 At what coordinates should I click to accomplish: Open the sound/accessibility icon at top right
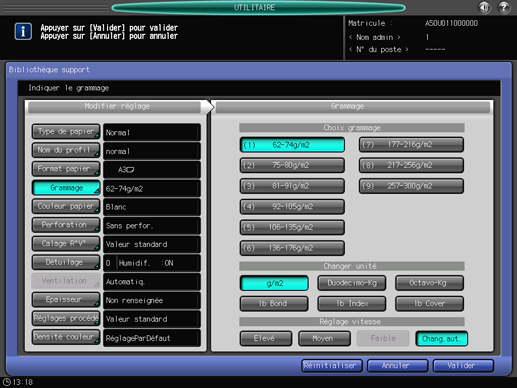pos(484,7)
